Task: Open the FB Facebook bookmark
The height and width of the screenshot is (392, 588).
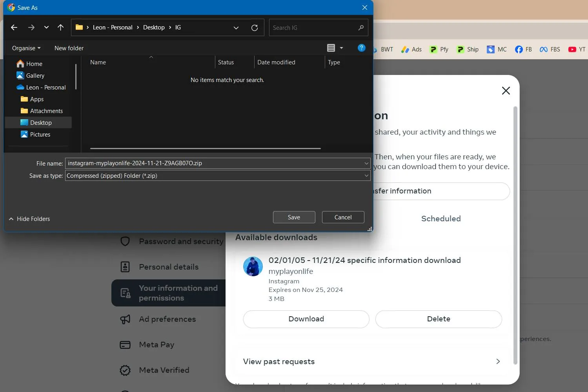Action: [523, 49]
